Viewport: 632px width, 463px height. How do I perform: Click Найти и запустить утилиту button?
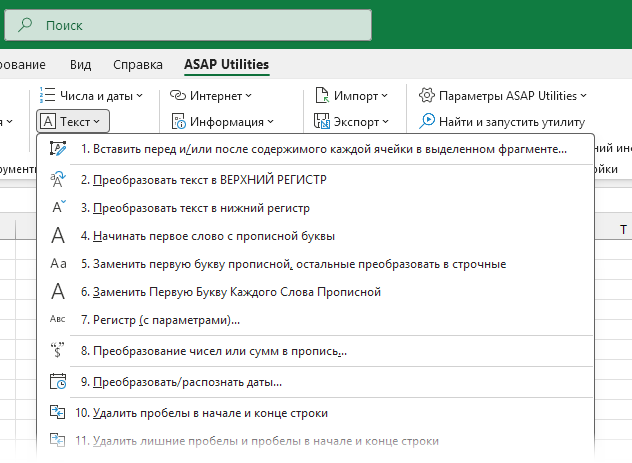[502, 121]
